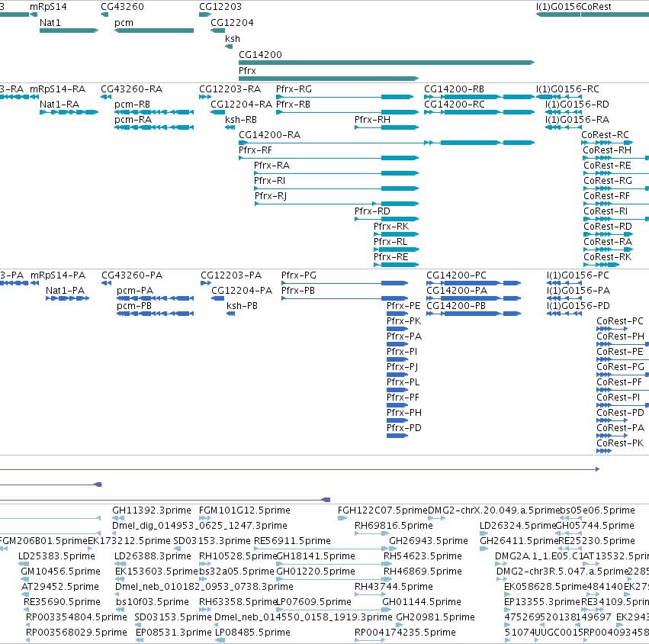This screenshot has height=644, width=649.
Task: Select the RP003568029.5prime EST label
Action: pyautogui.click(x=76, y=633)
